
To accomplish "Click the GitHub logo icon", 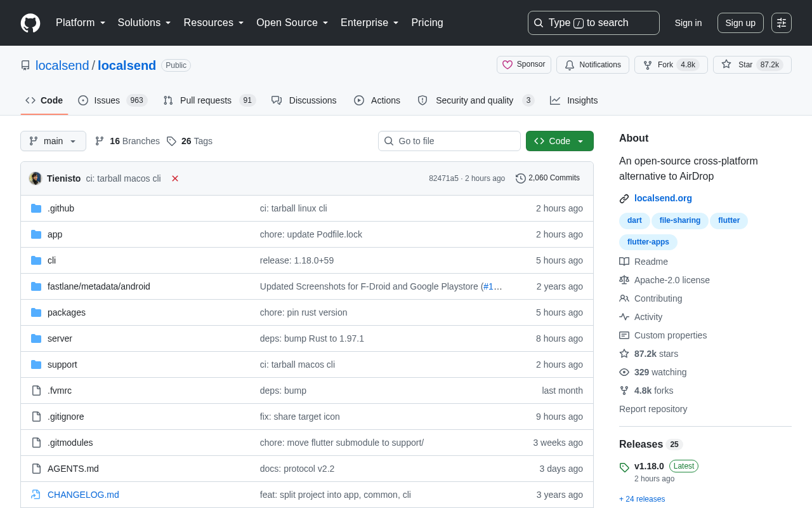I will (x=30, y=23).
